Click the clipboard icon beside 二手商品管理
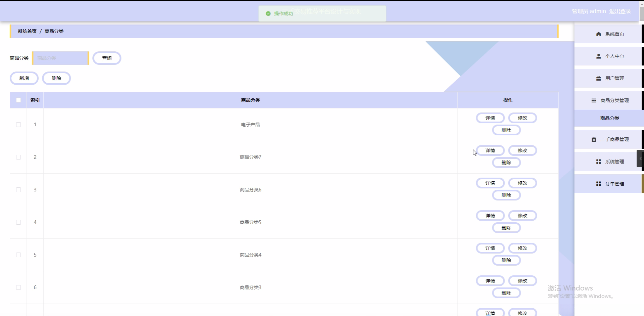The image size is (644, 316). pos(594,139)
